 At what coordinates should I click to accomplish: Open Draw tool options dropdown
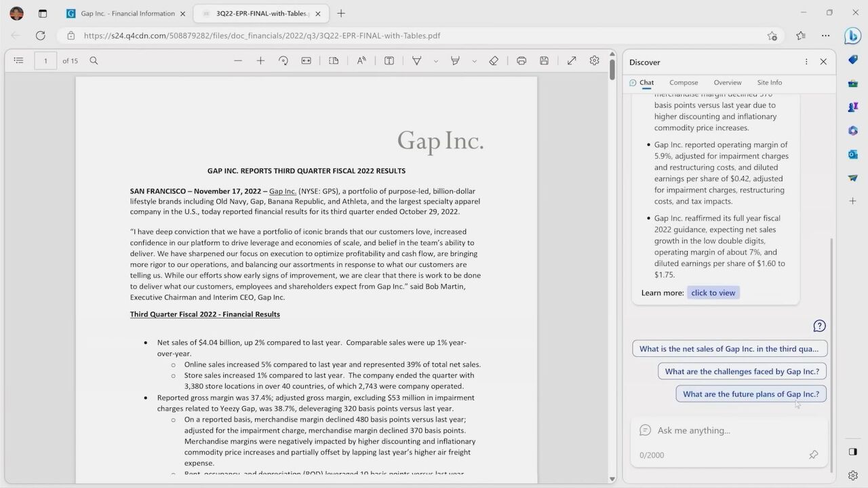click(435, 61)
